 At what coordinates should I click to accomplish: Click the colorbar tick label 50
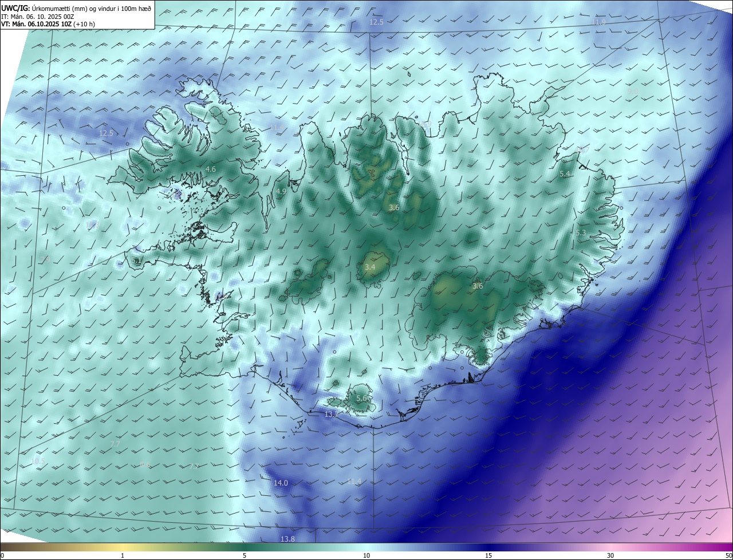click(728, 555)
